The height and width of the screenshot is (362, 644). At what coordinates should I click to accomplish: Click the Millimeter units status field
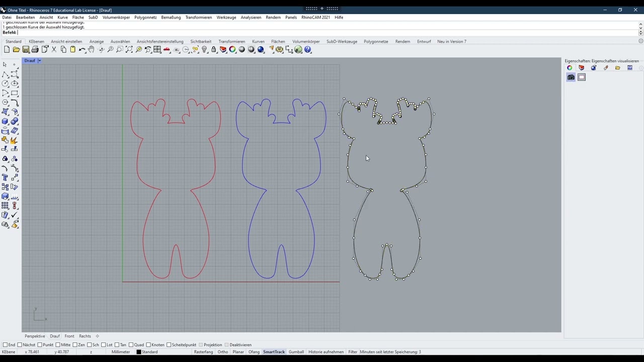(x=121, y=352)
